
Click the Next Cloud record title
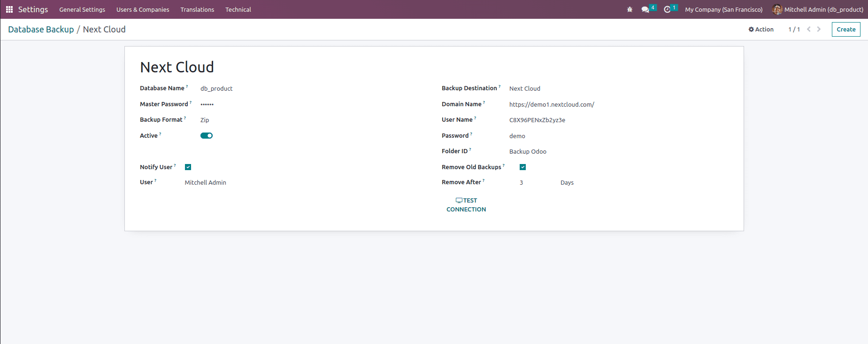click(x=177, y=67)
